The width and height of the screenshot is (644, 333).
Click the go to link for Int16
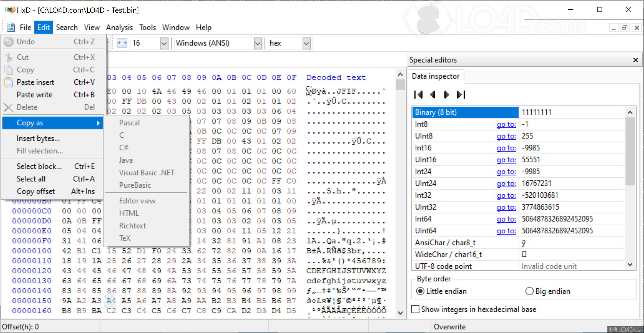point(506,148)
